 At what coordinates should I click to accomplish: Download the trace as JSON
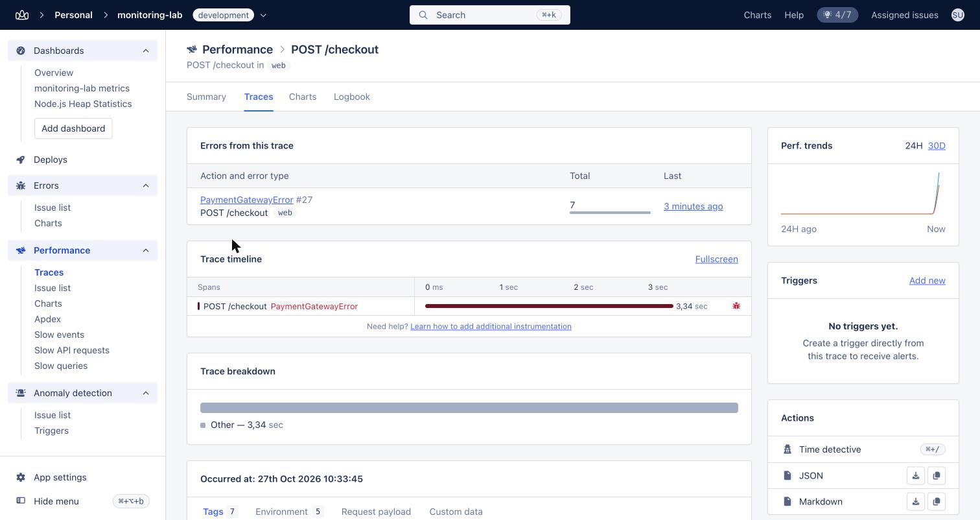pyautogui.click(x=916, y=476)
